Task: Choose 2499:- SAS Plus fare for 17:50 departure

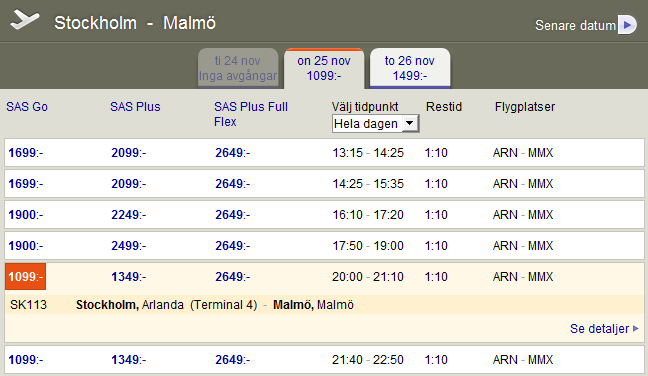Action: [129, 246]
